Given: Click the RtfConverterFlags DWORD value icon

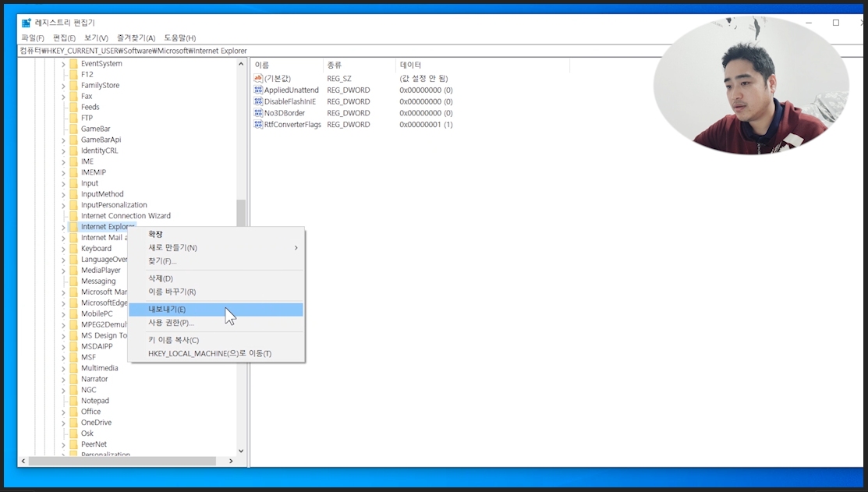Looking at the screenshot, I should (258, 125).
